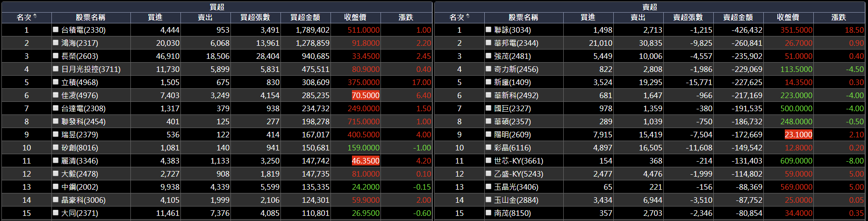Tick the checkbox for 大同(2371)
Viewport: 868px width, 221px height.
click(x=56, y=213)
